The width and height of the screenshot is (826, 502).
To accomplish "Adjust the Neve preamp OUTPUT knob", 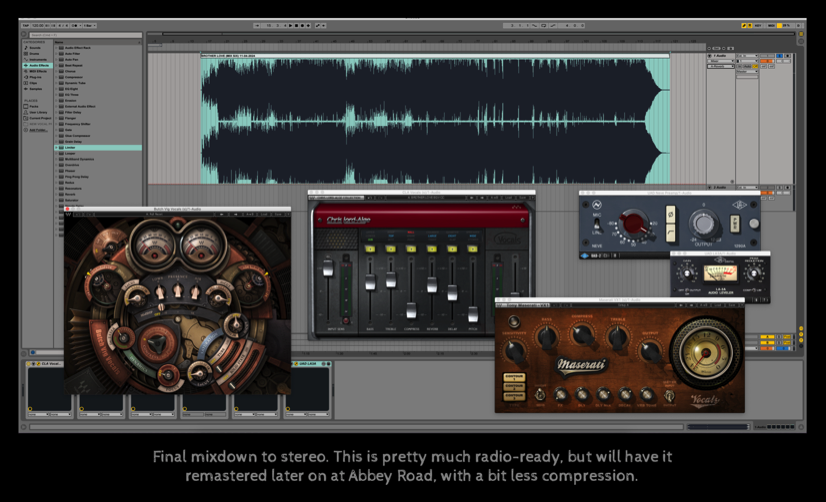I will pyautogui.click(x=703, y=223).
